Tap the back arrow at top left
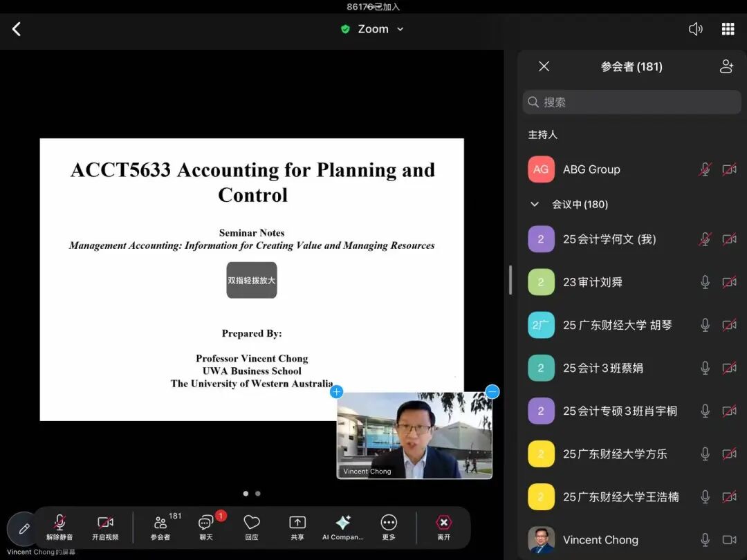The height and width of the screenshot is (560, 747). [x=17, y=29]
